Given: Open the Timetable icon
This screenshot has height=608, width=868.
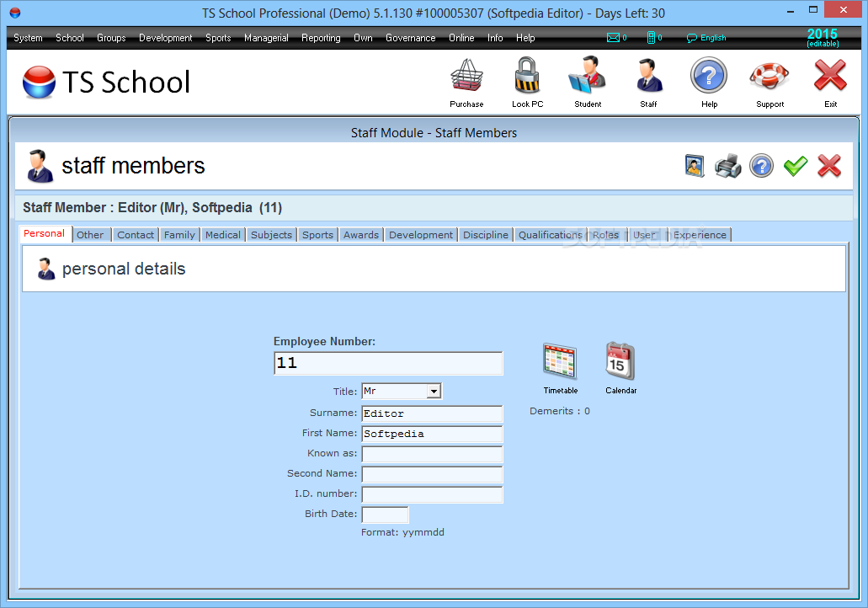Looking at the screenshot, I should [560, 361].
